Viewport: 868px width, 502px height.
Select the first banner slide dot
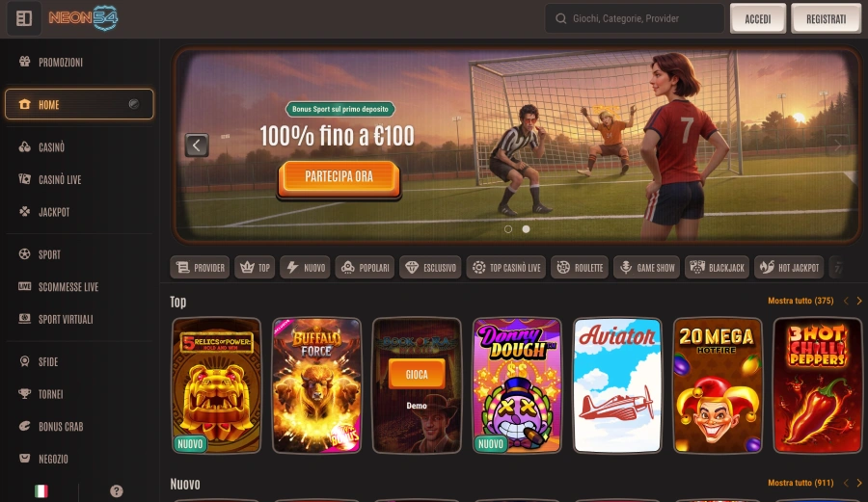pos(508,229)
